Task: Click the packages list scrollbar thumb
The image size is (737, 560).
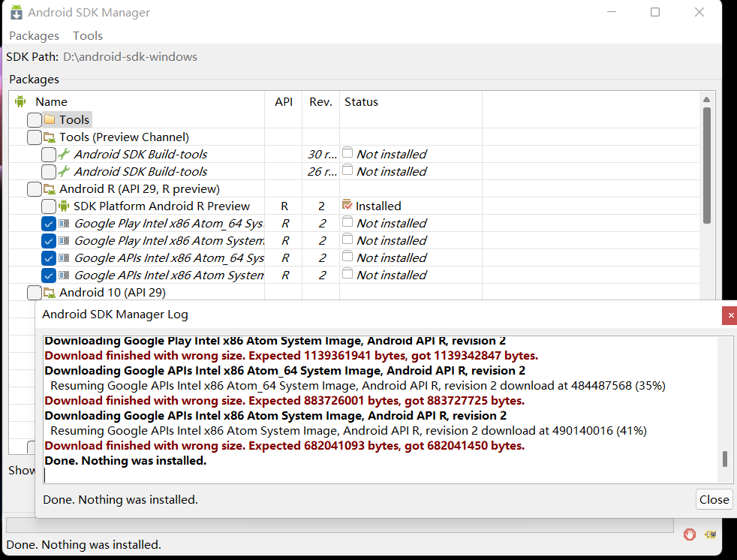Action: (x=706, y=165)
